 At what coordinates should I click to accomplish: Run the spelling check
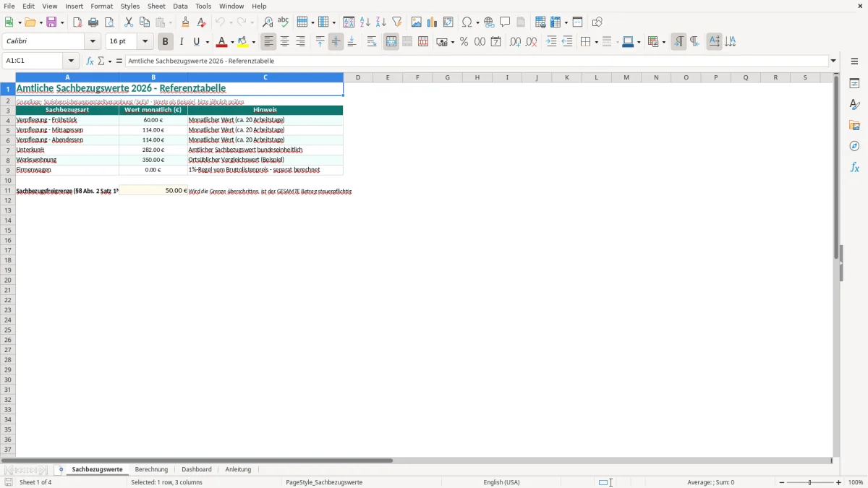[x=284, y=22]
